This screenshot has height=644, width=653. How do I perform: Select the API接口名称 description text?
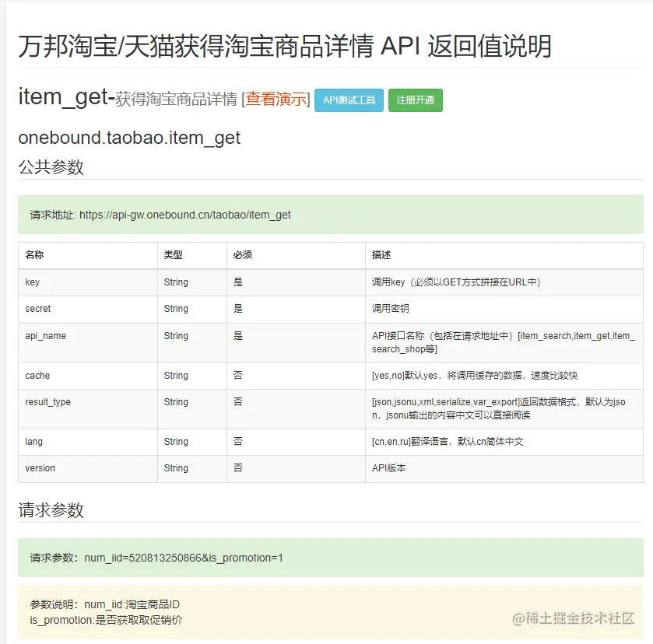click(504, 342)
